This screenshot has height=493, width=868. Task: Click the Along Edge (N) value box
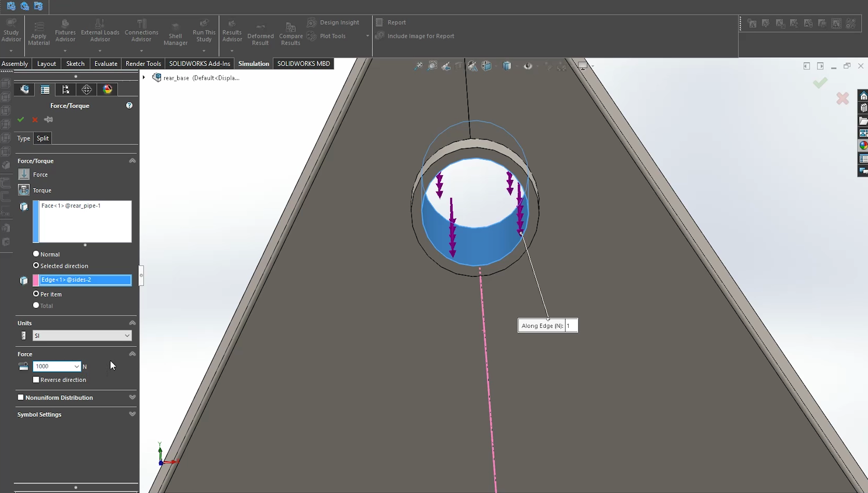click(x=571, y=326)
